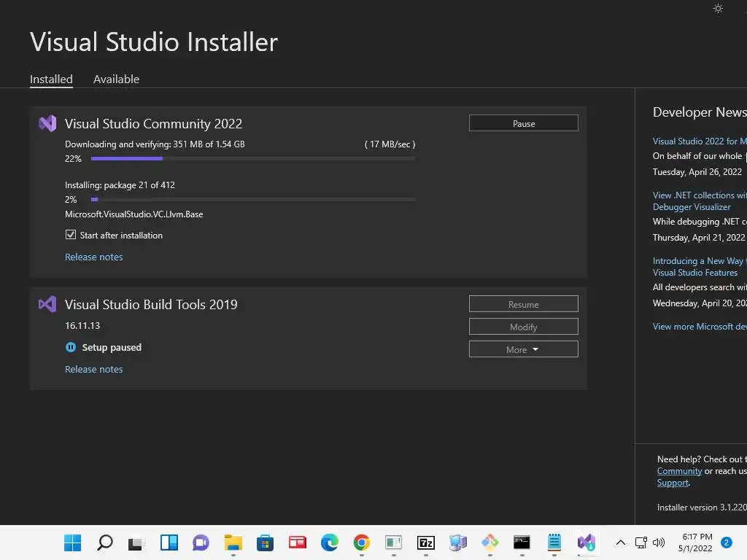Open the Community help link

(679, 471)
